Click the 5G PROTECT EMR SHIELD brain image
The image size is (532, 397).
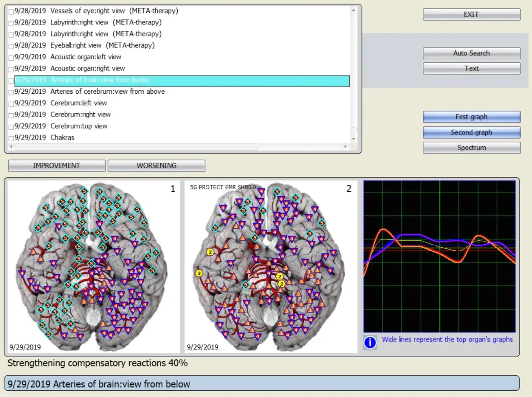(271, 267)
